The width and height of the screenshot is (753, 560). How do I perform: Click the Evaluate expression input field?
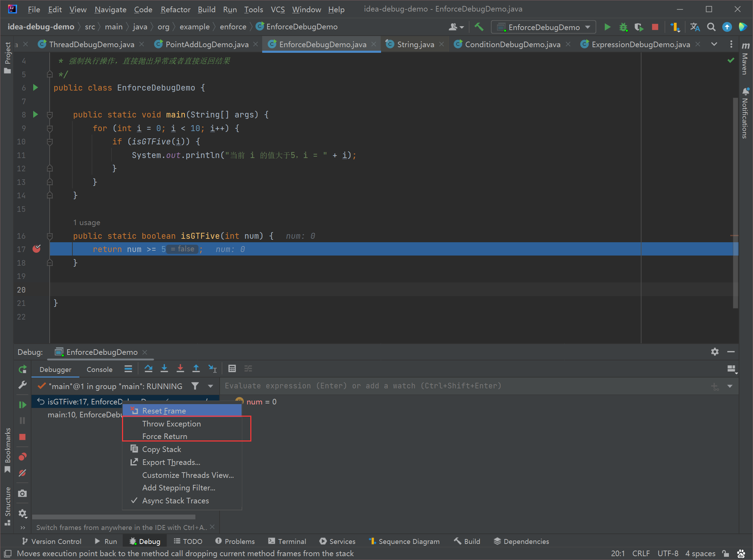click(x=465, y=386)
